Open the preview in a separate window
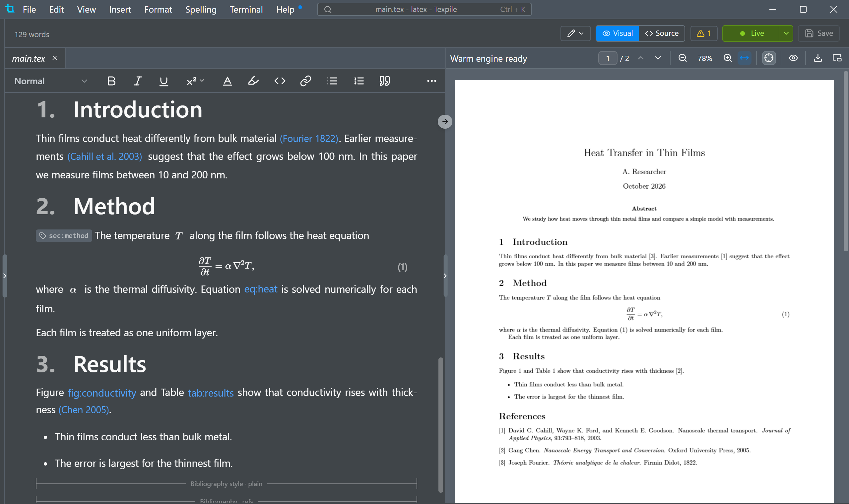Screen dimensions: 849x504 [x=837, y=58]
